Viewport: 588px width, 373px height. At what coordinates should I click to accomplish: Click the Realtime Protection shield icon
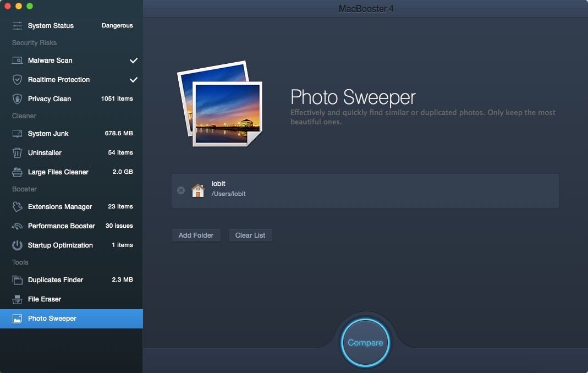pos(17,80)
